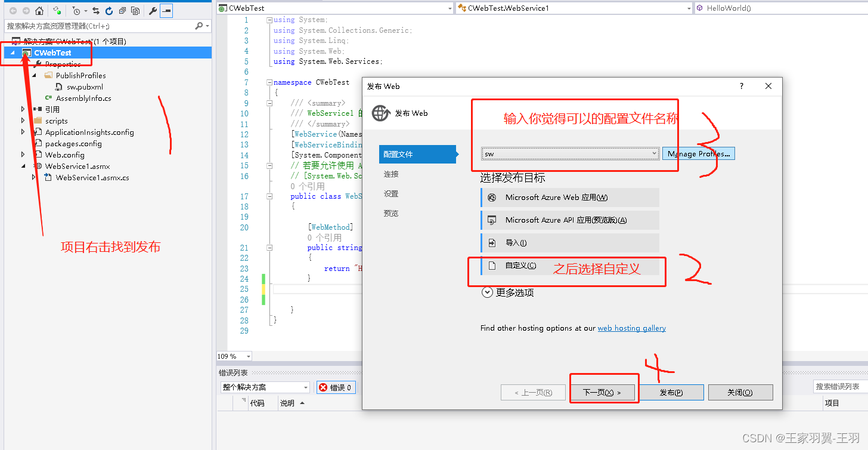Click the Home icon in Solution Explorer
This screenshot has height=450, width=868.
pyautogui.click(x=39, y=11)
